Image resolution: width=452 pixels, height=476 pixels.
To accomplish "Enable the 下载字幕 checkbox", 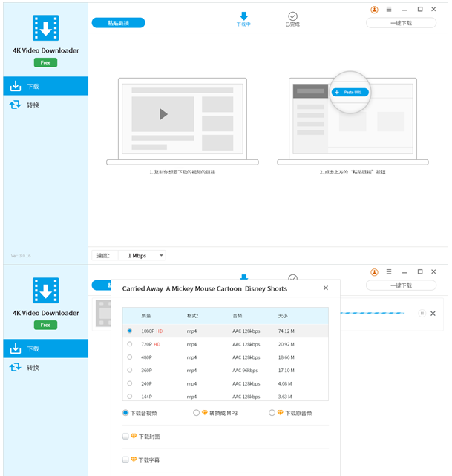I will [125, 460].
